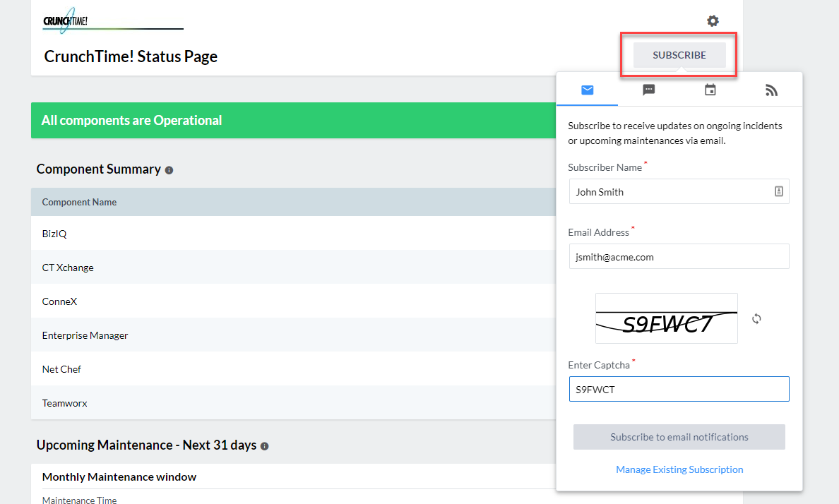Open the settings gear menu
839x504 pixels.
tap(713, 21)
